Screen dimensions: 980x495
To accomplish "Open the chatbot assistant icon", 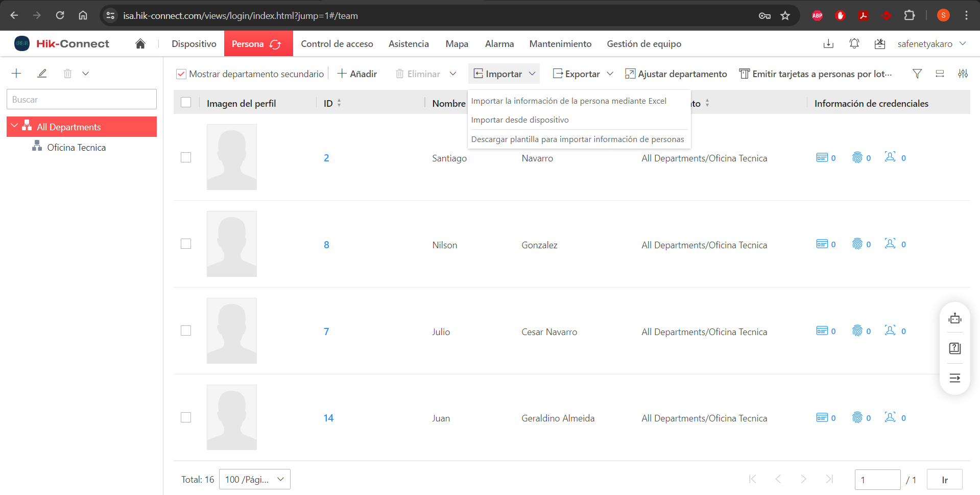I will [x=954, y=319].
